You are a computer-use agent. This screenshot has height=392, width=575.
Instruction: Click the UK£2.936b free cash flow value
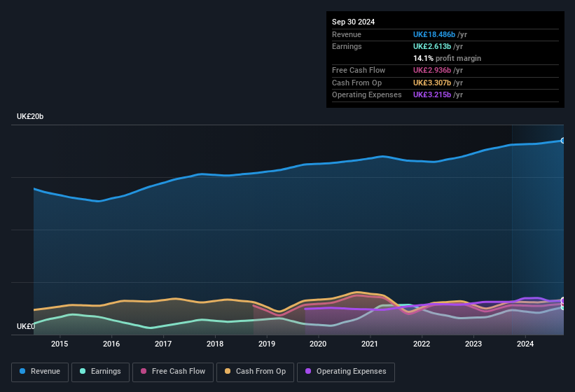tap(432, 70)
